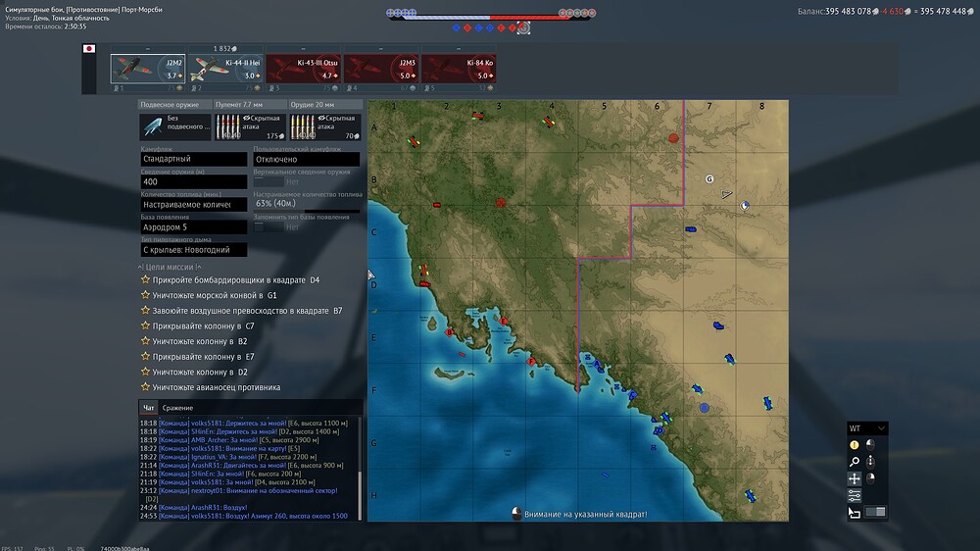Click 'Внимание на указанный квадрат!' hint

point(586,514)
